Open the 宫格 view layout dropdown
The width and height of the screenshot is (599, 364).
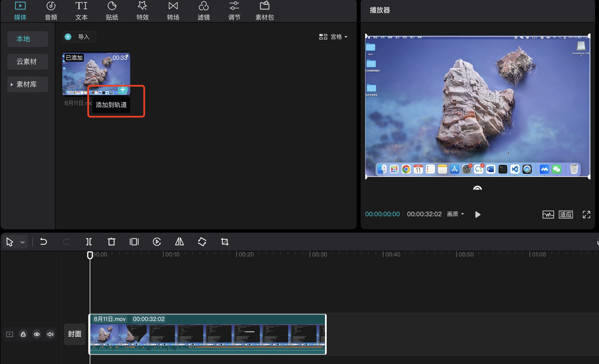pyautogui.click(x=333, y=37)
